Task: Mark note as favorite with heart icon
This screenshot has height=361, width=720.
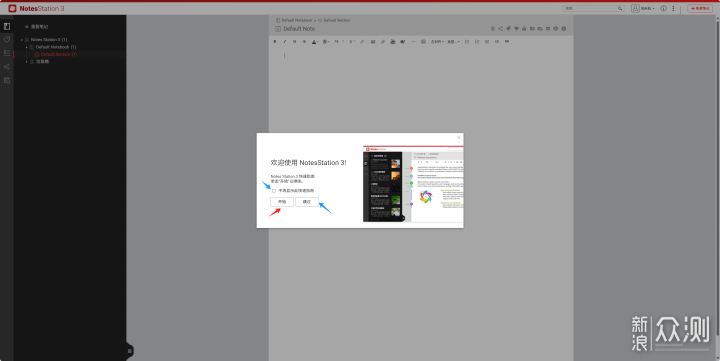Action: click(516, 28)
